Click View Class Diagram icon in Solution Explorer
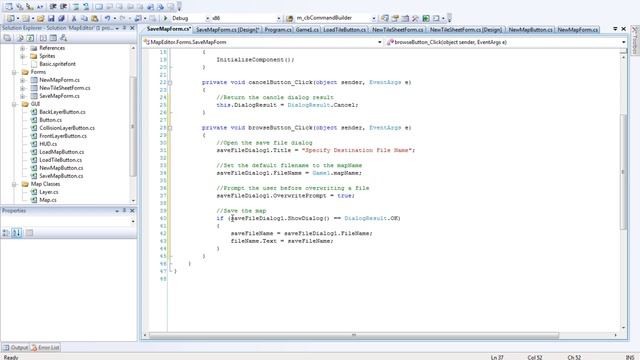Viewport: 640px width, 360px height. (63, 38)
